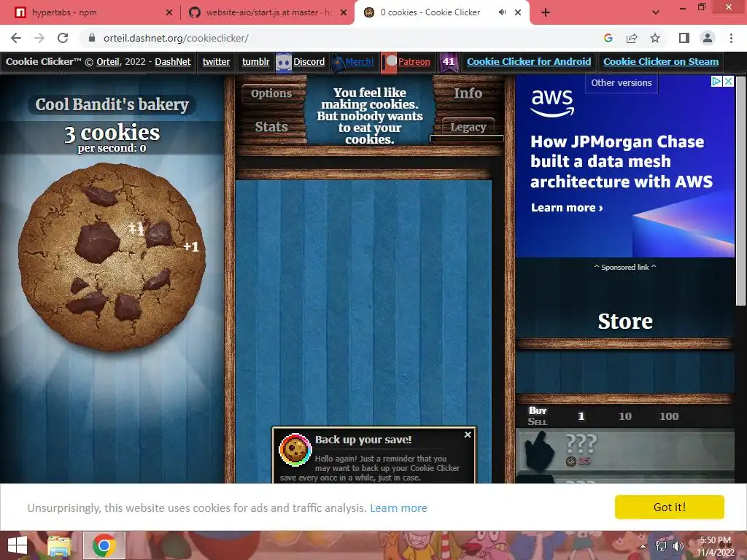The width and height of the screenshot is (747, 560).
Task: Open Cookie Clicker for Android link
Action: point(529,62)
